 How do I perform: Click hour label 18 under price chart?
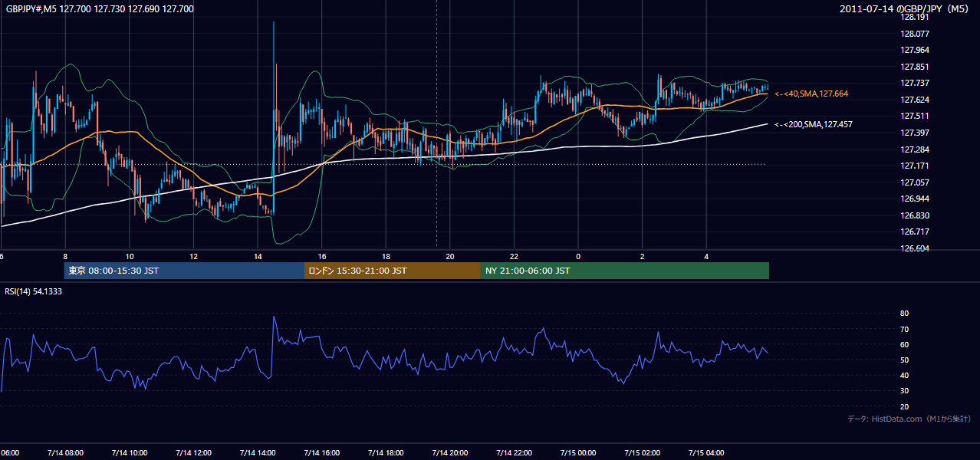point(386,257)
